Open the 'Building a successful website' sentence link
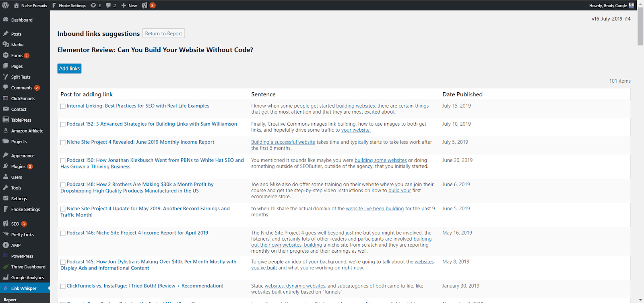The height and width of the screenshot is (303, 644). point(283,142)
